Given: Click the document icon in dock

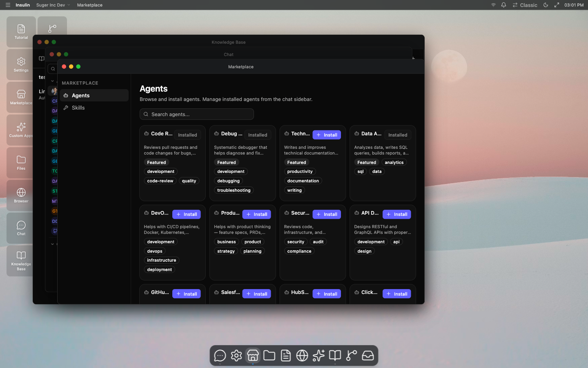Looking at the screenshot, I should tap(286, 356).
